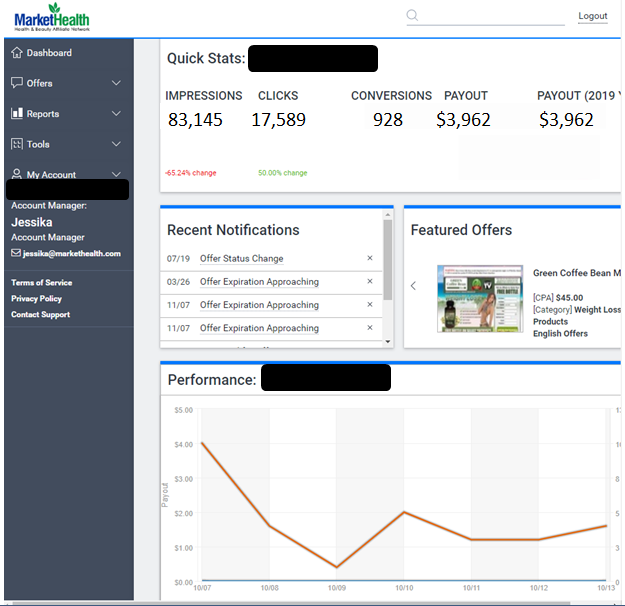Viewport: 625px width, 606px height.
Task: Open the Dashboard menu item
Action: pos(49,53)
